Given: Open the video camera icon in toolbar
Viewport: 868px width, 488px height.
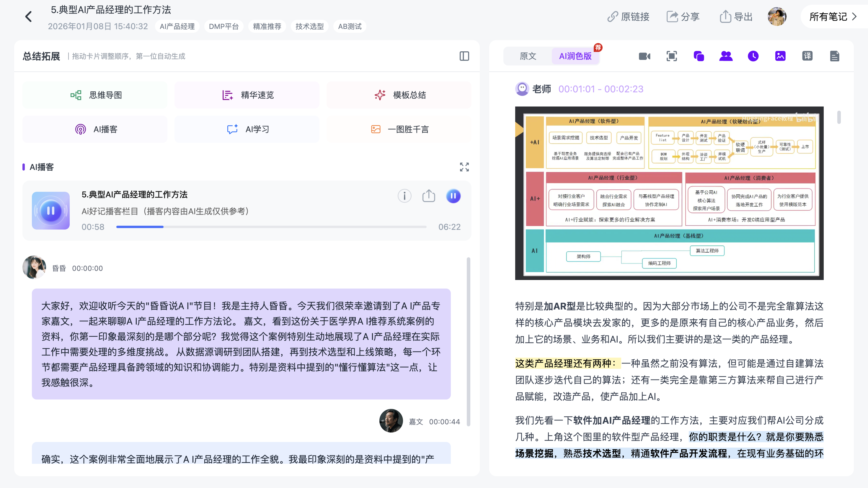Looking at the screenshot, I should coord(644,56).
